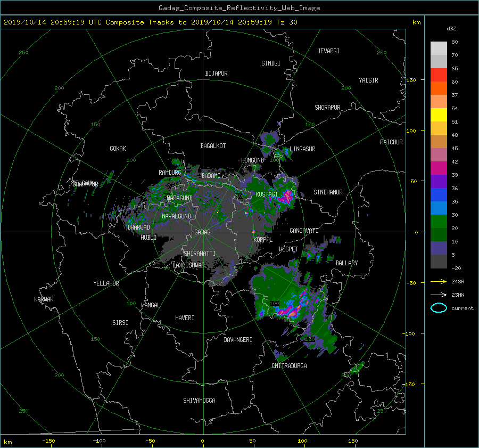The image size is (479, 448).
Task: Click the CHITRADURGA city label
Action: pos(289,366)
